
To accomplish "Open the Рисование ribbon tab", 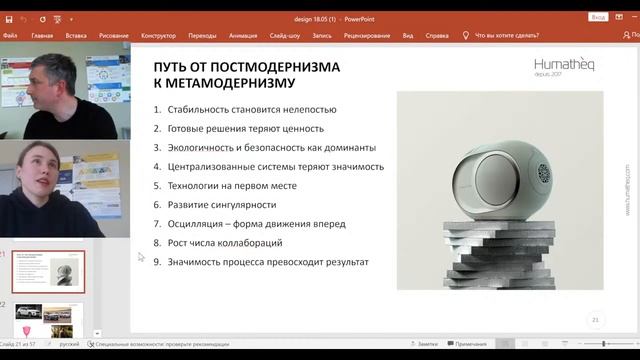I will pos(113,36).
